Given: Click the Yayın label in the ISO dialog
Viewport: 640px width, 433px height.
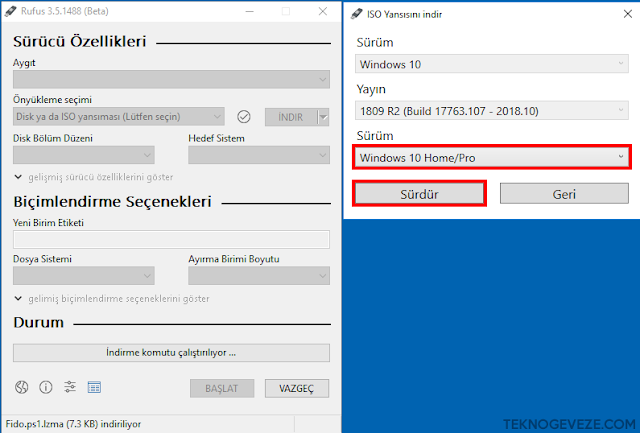Looking at the screenshot, I should point(371,89).
